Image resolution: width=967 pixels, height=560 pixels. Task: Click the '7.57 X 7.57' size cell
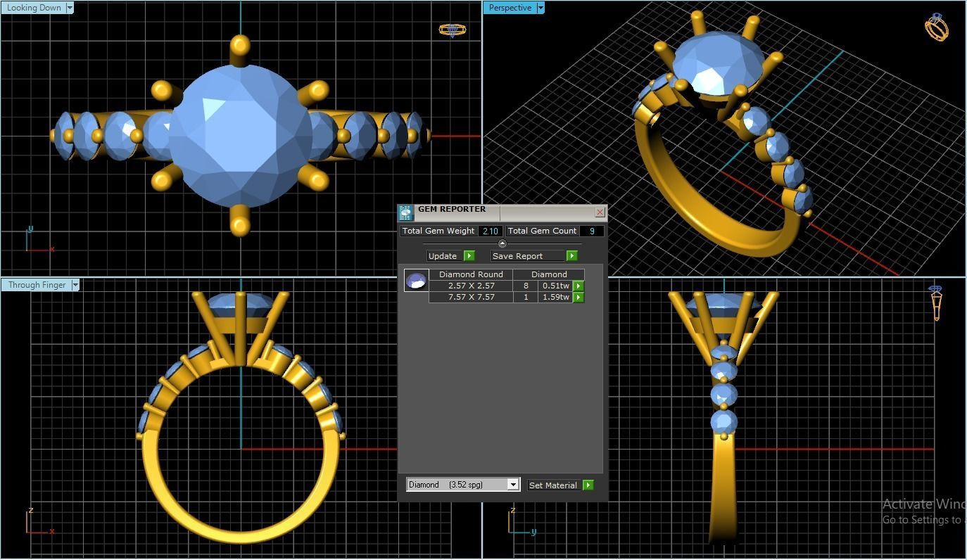(471, 297)
